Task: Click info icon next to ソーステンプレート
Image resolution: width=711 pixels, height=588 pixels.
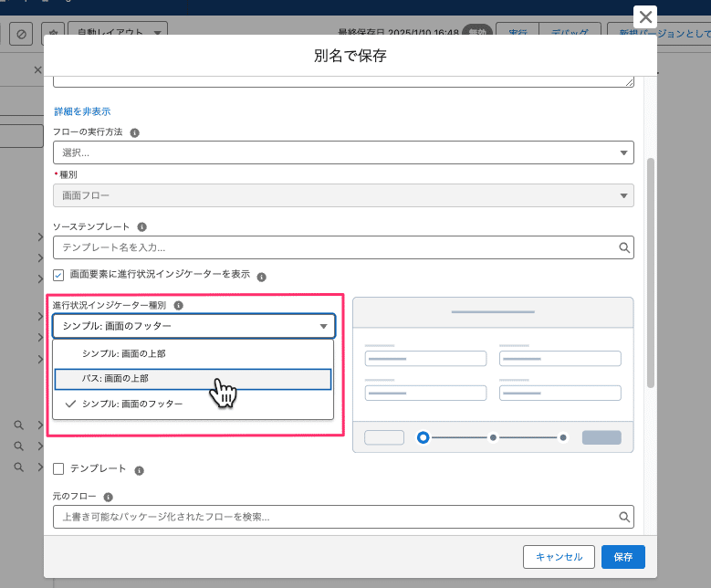Action: tap(142, 226)
